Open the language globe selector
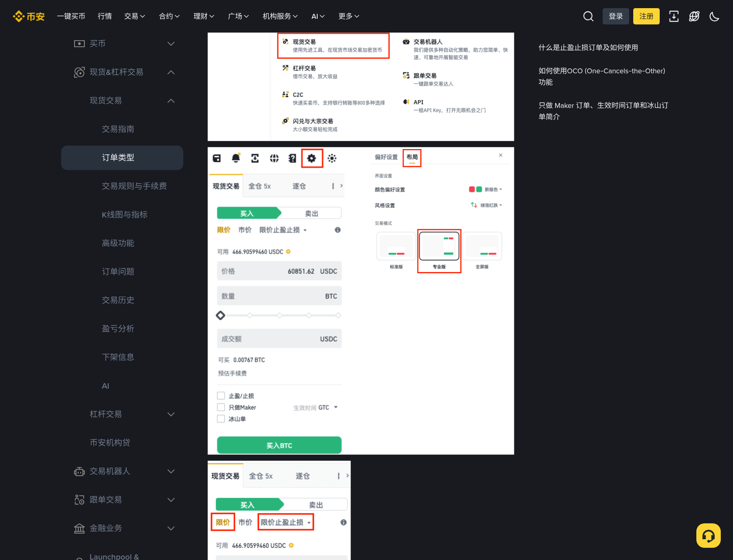The width and height of the screenshot is (733, 560). tap(694, 16)
